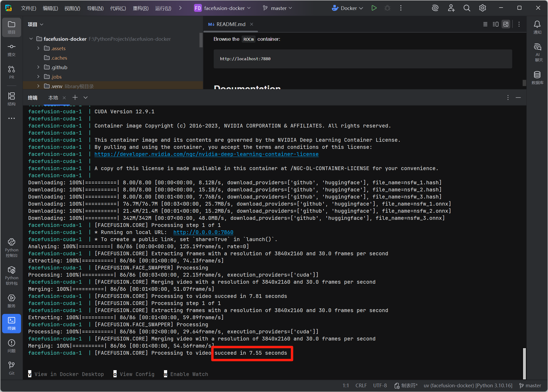This screenshot has width=548, height=392.
Task: Open the 文件(F) menu
Action: [28, 8]
